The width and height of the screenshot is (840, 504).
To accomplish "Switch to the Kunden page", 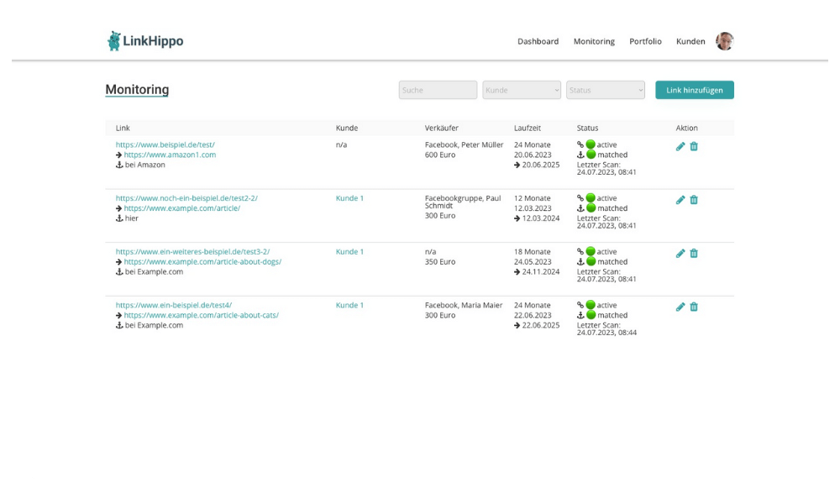I will click(690, 41).
